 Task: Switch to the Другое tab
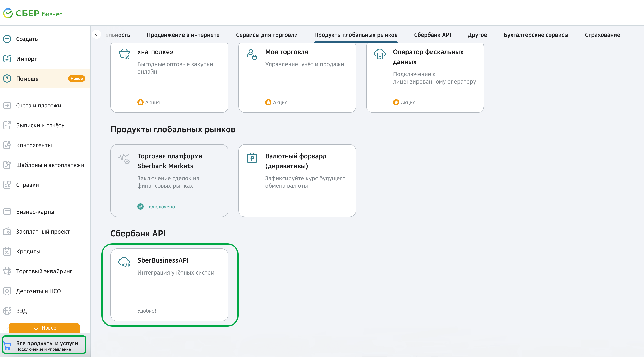point(477,35)
